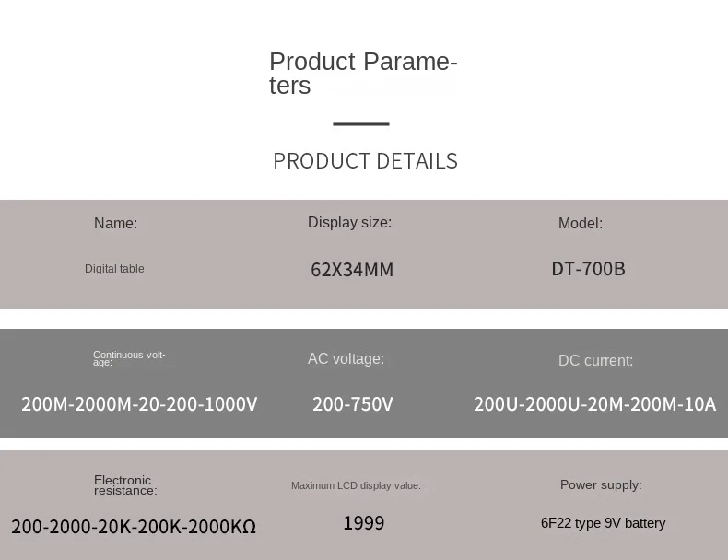
Task: Select the DC current: label
Action: (595, 360)
